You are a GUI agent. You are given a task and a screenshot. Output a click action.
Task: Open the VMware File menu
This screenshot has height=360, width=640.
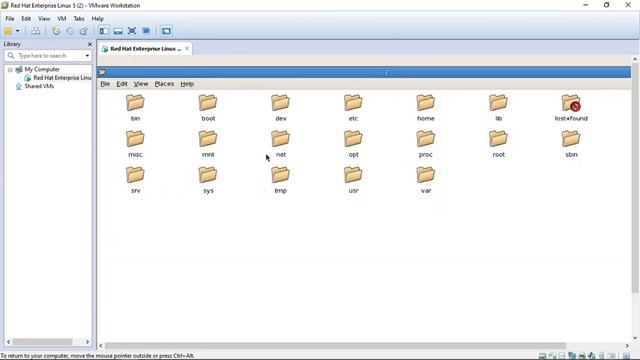10,19
